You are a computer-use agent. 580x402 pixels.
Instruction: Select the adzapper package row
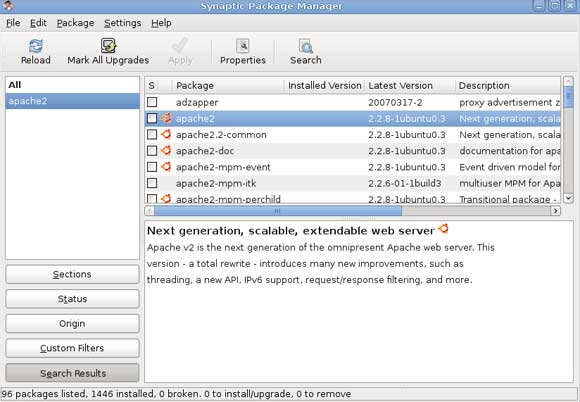coord(353,102)
